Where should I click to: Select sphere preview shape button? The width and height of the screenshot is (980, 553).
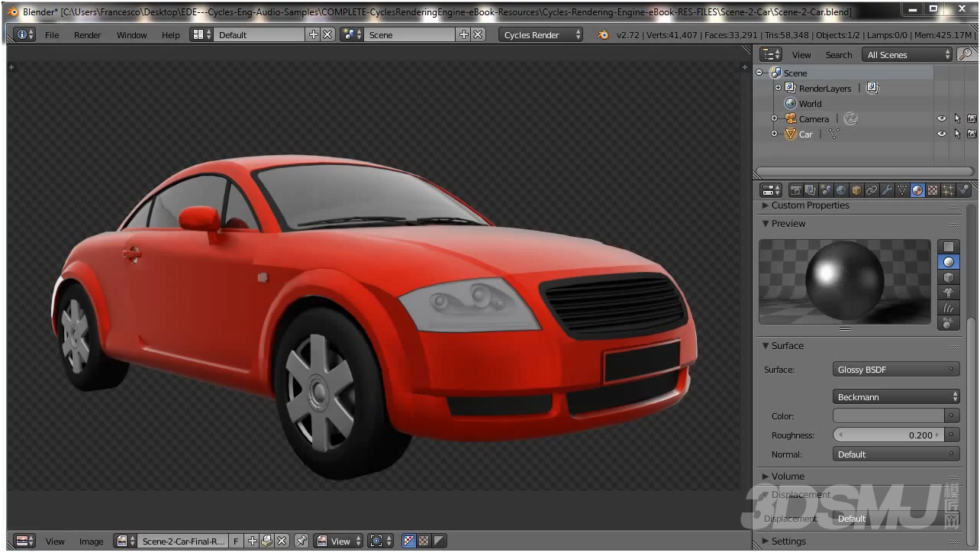coord(949,262)
